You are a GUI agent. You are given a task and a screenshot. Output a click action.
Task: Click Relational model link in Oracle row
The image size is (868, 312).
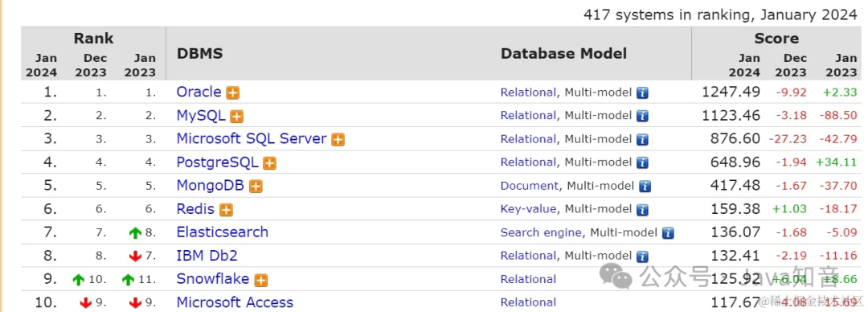point(528,92)
